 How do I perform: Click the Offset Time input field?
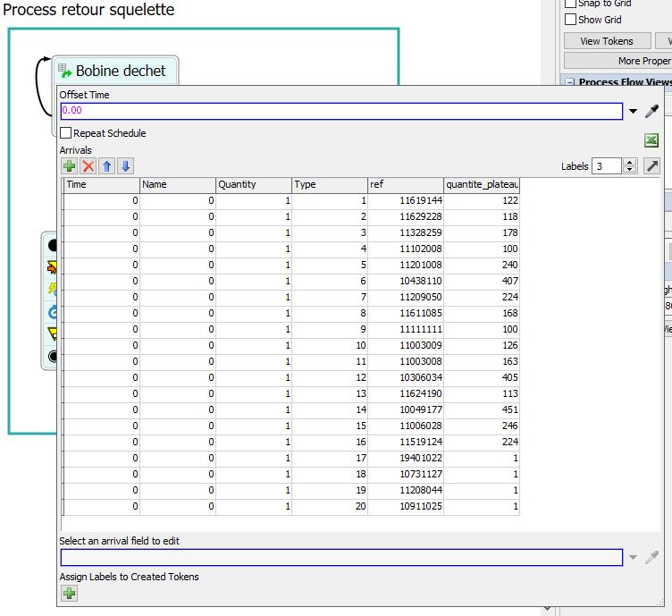coord(341,111)
